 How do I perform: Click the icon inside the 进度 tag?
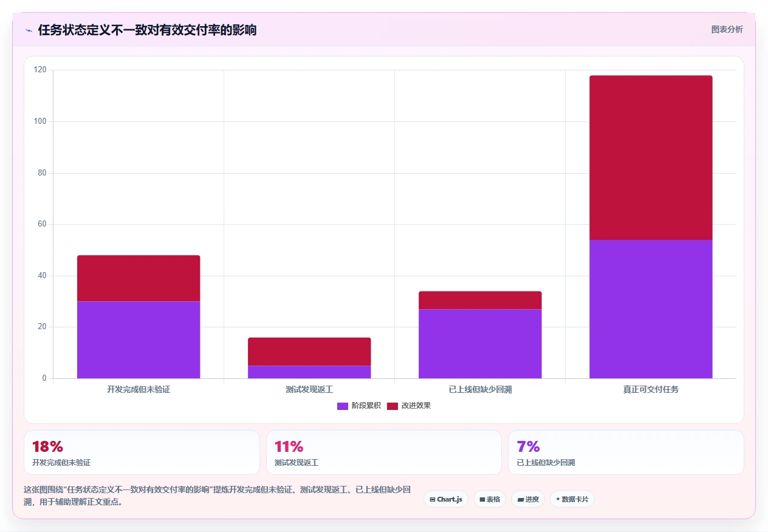point(520,499)
